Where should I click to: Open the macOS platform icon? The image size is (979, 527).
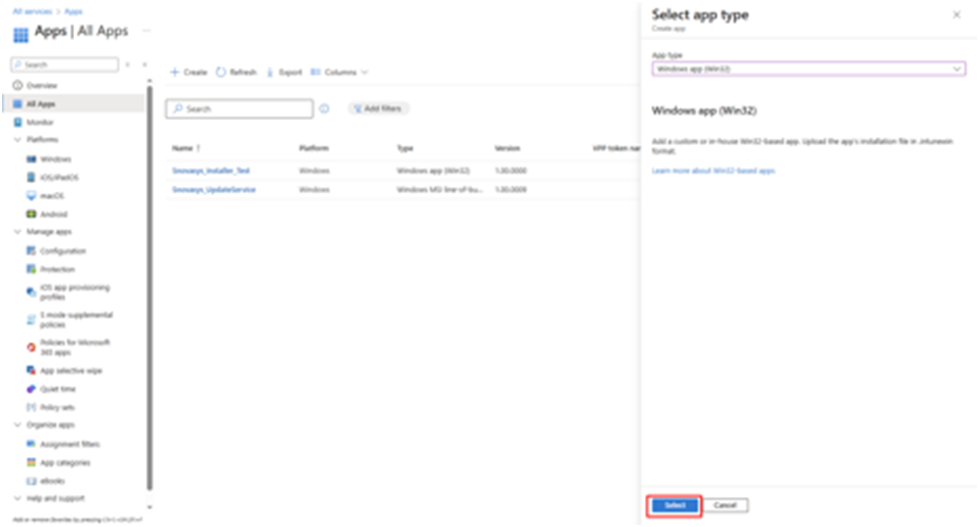(x=31, y=195)
